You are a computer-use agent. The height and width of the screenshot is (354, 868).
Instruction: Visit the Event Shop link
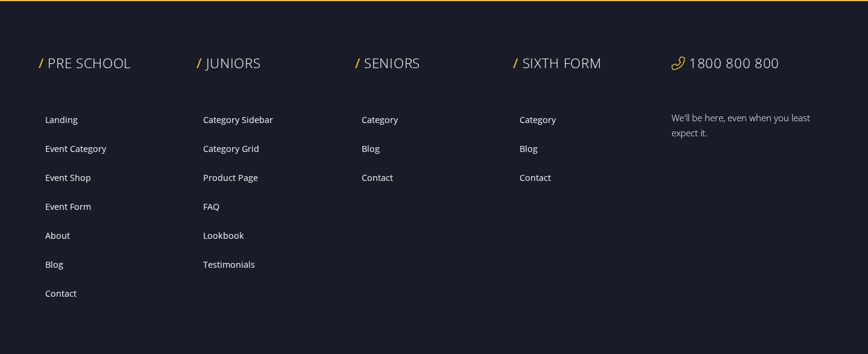pos(68,178)
